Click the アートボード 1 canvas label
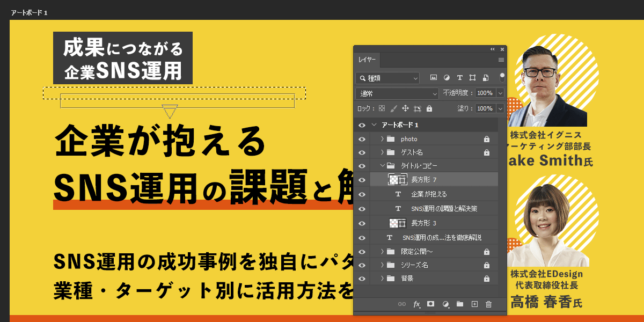Image resolution: width=644 pixels, height=322 pixels. (29, 12)
